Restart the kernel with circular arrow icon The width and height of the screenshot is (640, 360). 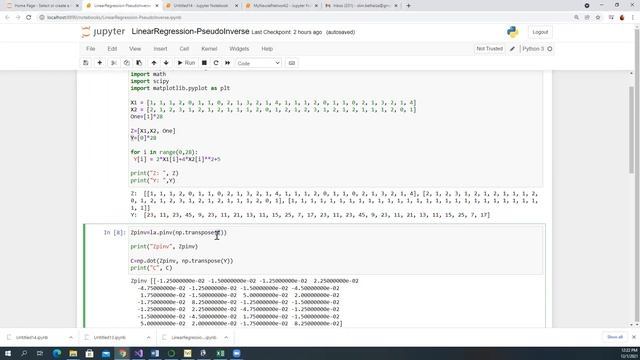(216, 63)
